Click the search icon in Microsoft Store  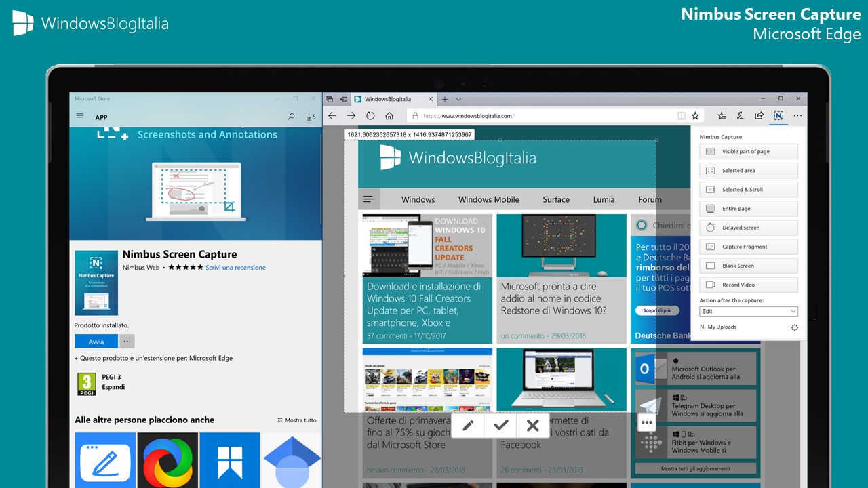coord(291,117)
